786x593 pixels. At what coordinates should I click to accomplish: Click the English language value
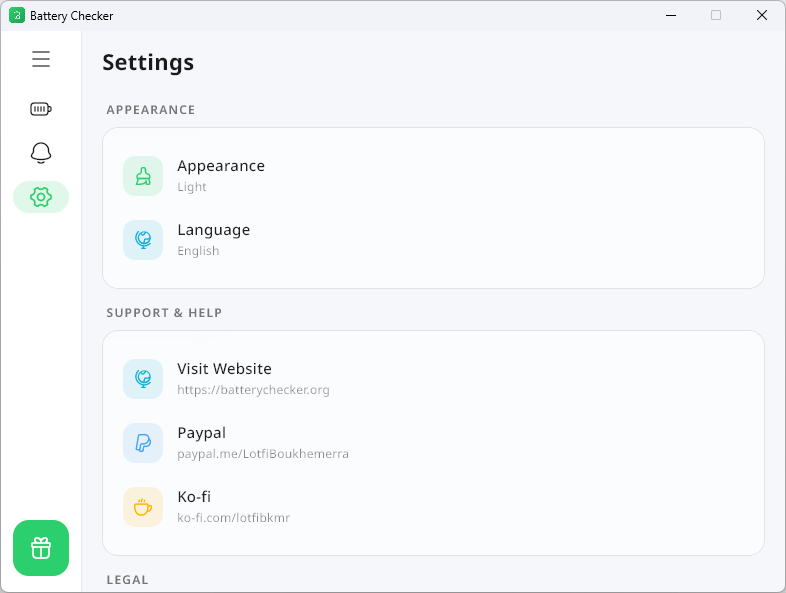(x=198, y=251)
